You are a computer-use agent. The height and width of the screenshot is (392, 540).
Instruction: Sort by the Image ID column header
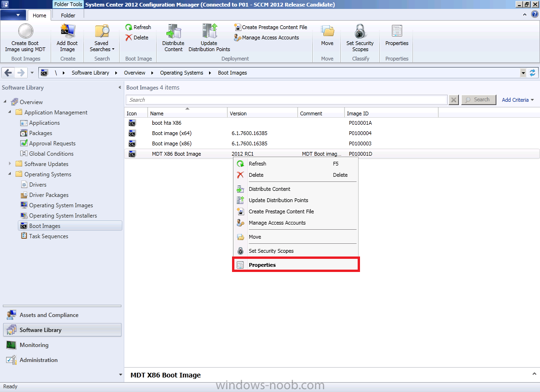[x=391, y=113]
